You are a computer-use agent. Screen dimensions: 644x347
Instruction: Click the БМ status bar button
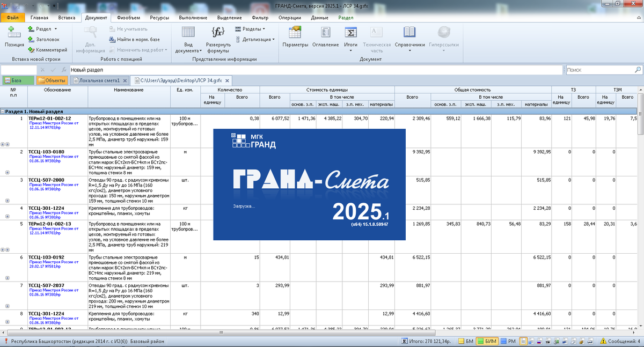pyautogui.click(x=465, y=341)
